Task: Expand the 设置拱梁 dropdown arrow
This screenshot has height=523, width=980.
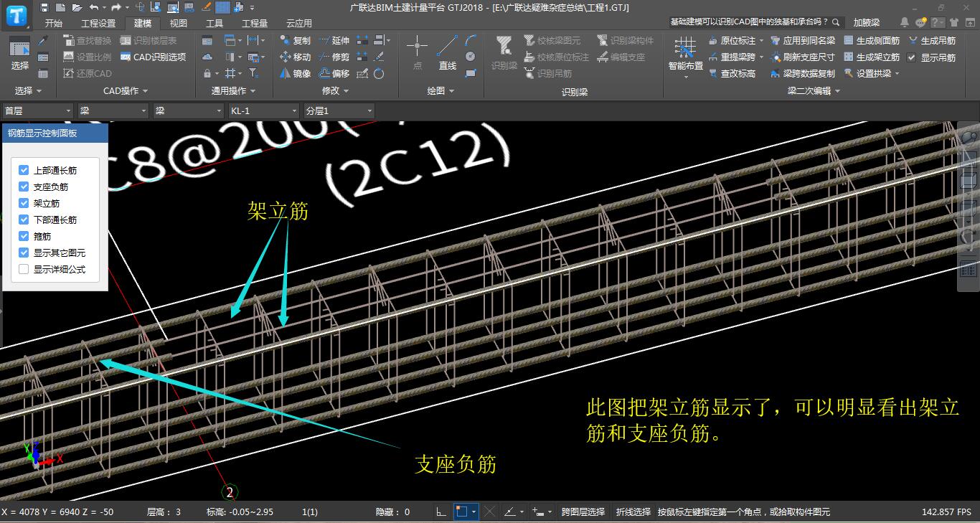Action: (x=897, y=74)
